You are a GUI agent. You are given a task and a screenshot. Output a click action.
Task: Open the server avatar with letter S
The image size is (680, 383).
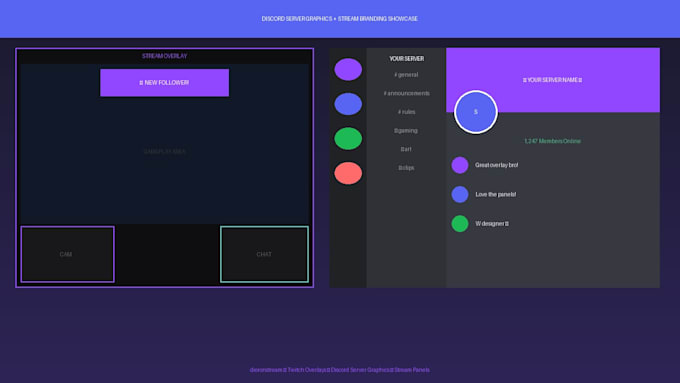476,112
